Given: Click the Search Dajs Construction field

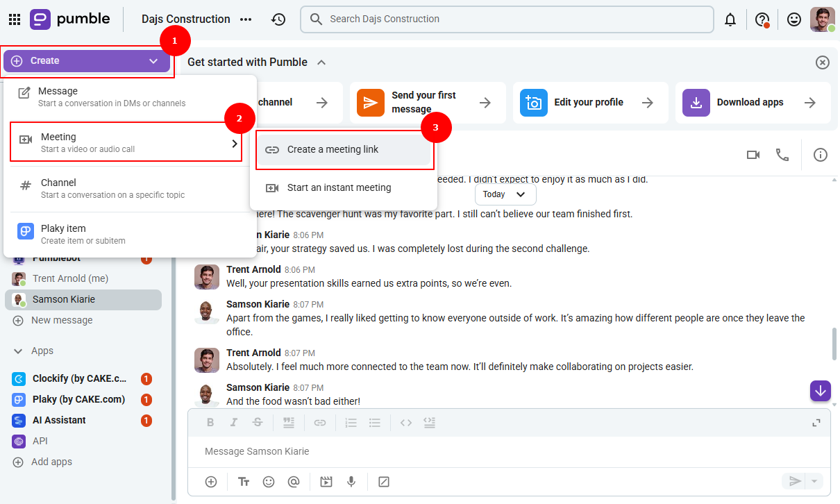Looking at the screenshot, I should pyautogui.click(x=507, y=19).
